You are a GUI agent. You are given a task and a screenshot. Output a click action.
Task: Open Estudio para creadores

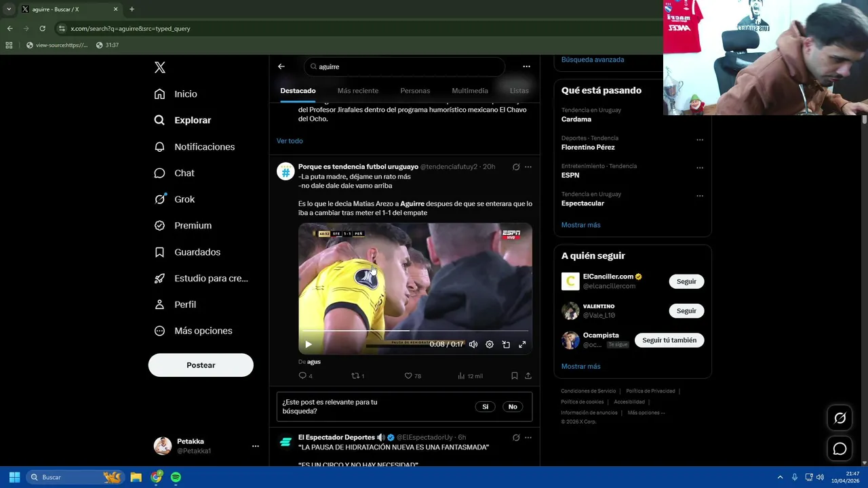[x=201, y=278]
